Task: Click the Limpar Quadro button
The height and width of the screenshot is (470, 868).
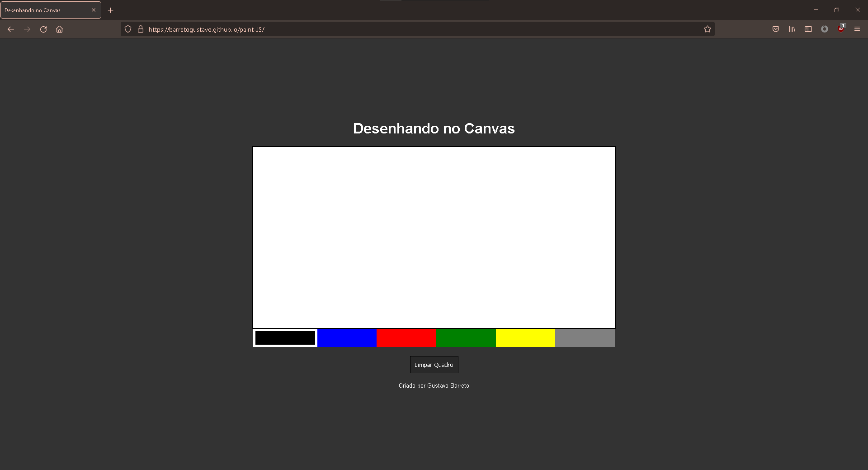Action: tap(434, 365)
